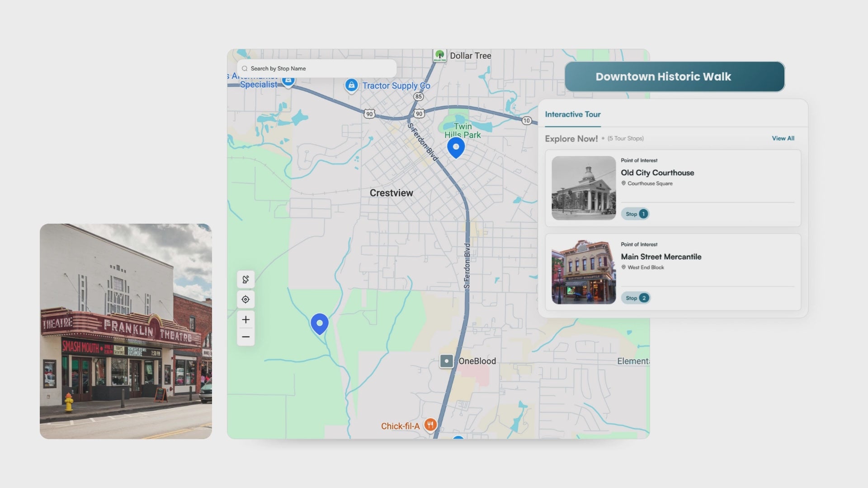Click the Franklin Theatre photo

click(x=126, y=331)
